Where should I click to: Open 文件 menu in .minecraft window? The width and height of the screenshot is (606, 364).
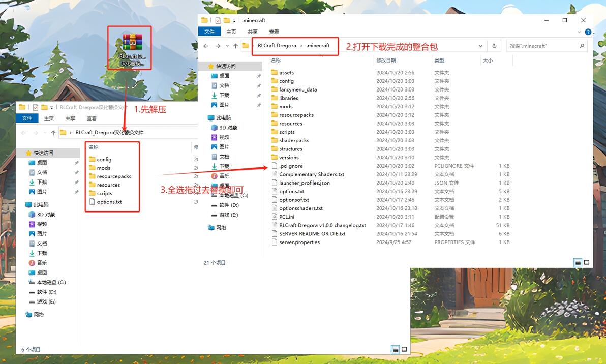pyautogui.click(x=209, y=32)
